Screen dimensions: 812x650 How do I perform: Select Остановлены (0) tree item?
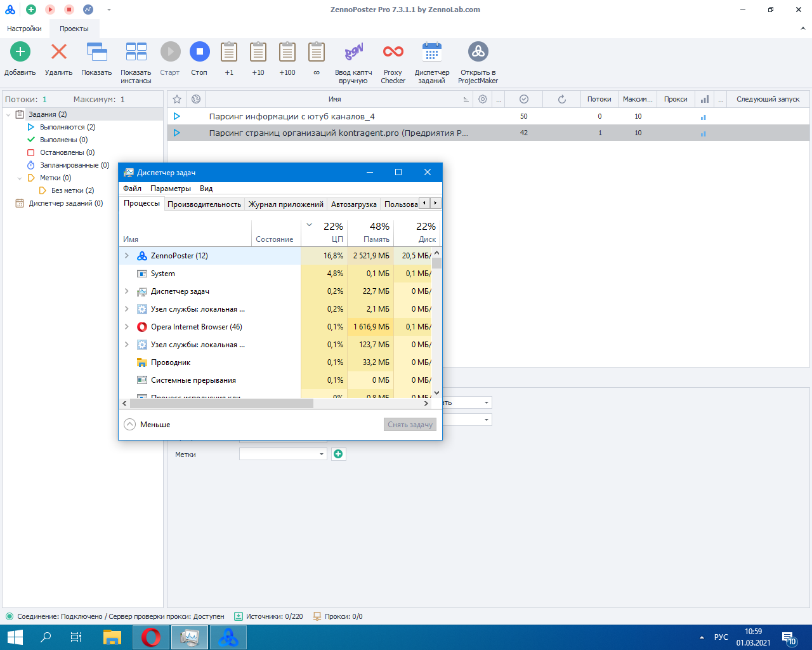pos(60,152)
